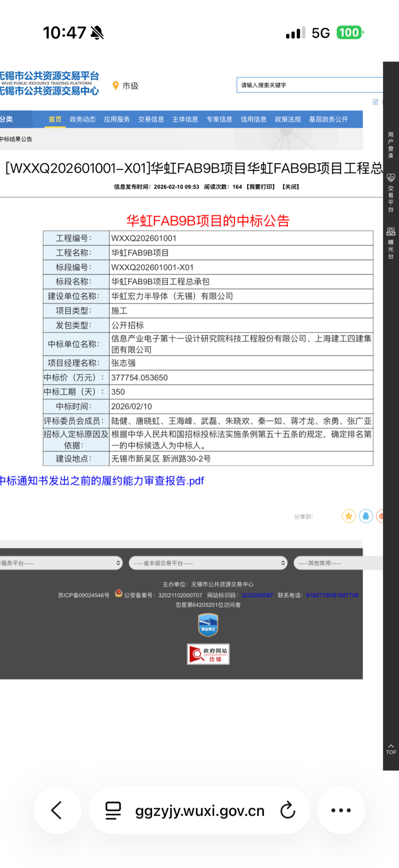This screenshot has width=399, height=868.
Task: Select the bid price 377754.053650
Action: click(x=139, y=377)
